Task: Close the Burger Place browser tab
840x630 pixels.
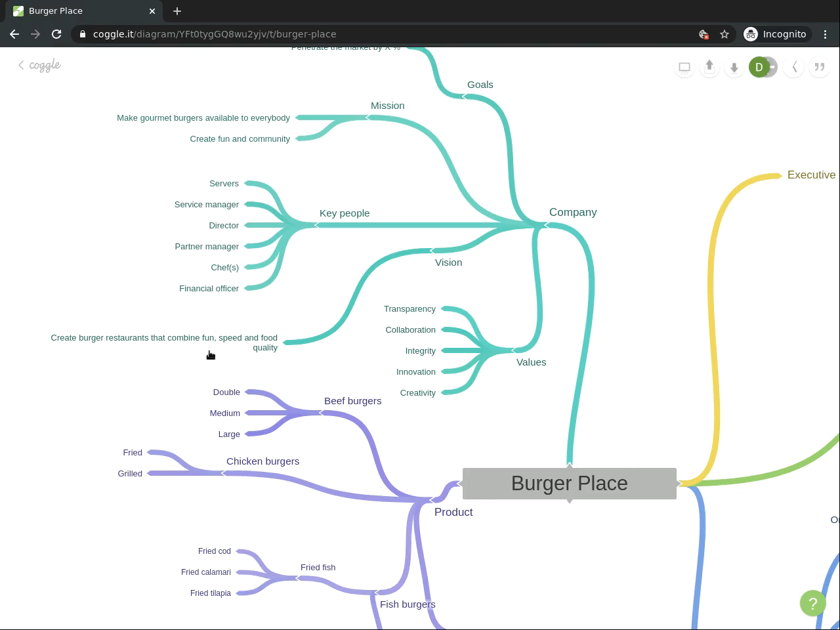Action: (x=152, y=11)
